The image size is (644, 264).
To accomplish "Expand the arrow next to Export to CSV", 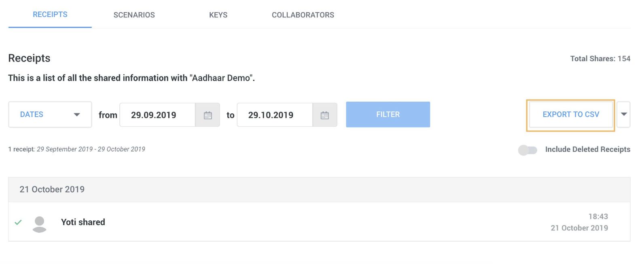I will [x=624, y=114].
